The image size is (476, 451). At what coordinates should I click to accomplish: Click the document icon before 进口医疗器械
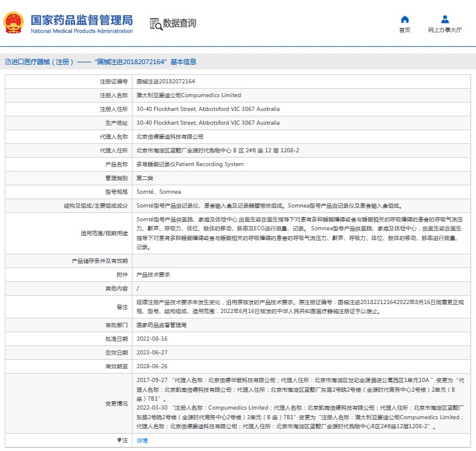coord(8,62)
